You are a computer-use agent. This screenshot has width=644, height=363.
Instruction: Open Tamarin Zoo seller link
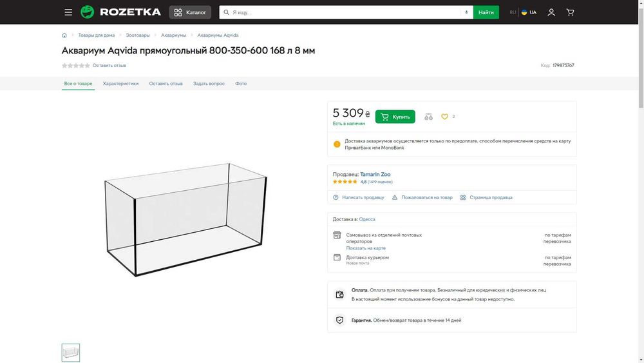[x=375, y=174]
